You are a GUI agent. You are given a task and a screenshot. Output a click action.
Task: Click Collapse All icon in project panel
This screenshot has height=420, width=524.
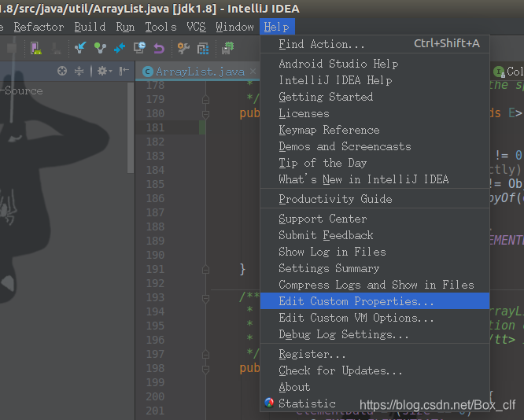(x=79, y=71)
